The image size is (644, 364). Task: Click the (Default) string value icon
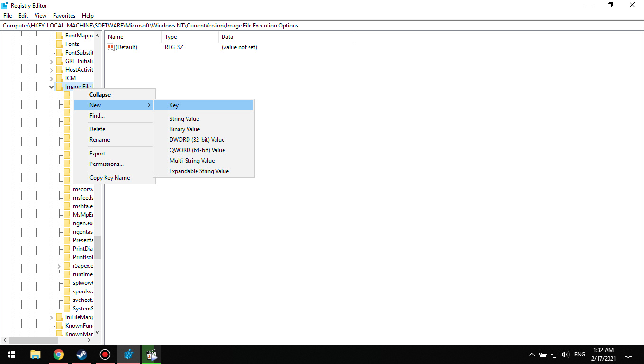click(x=111, y=47)
